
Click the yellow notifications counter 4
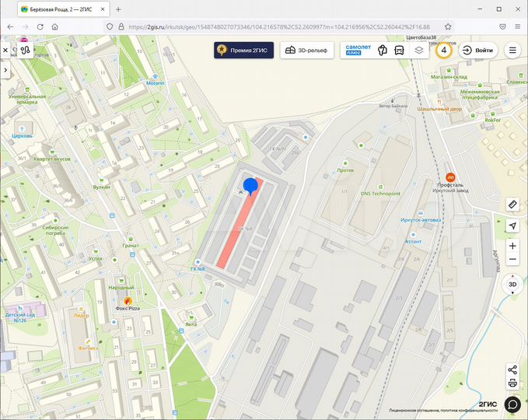click(444, 51)
